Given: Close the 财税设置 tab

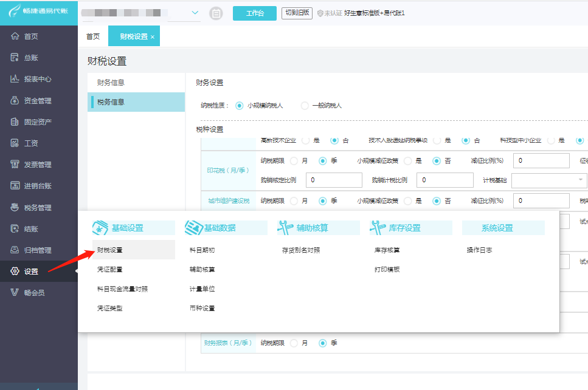Looking at the screenshot, I should (152, 36).
